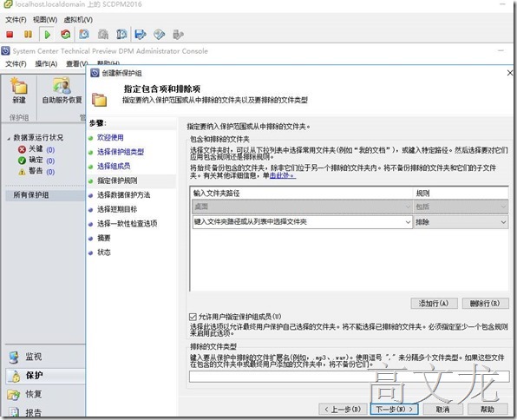Image resolution: width=517 pixels, height=420 pixels.
Task: Click the (0) count next to 确定
Action: [x=50, y=161]
